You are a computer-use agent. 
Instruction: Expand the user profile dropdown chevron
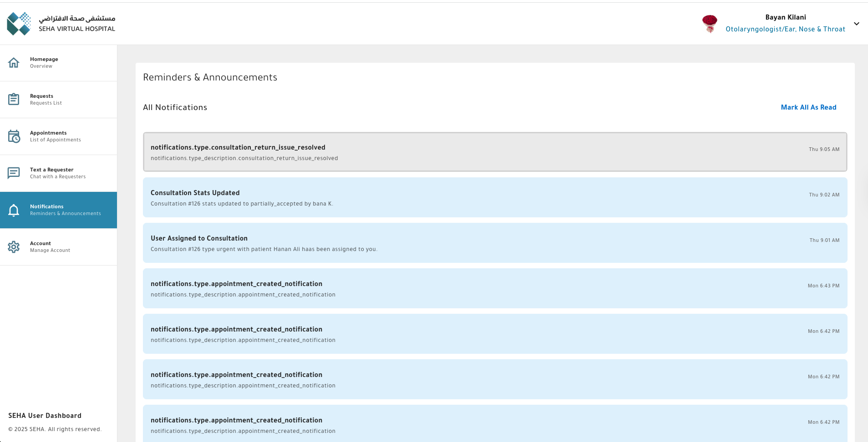point(856,24)
